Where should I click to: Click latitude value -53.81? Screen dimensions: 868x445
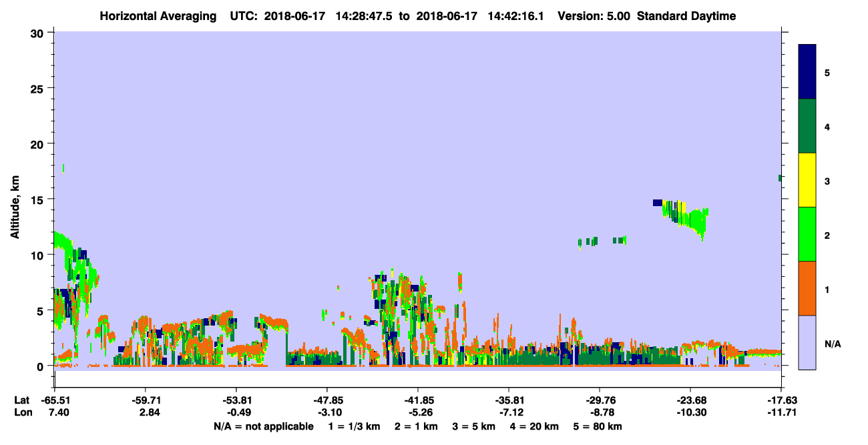(236, 400)
